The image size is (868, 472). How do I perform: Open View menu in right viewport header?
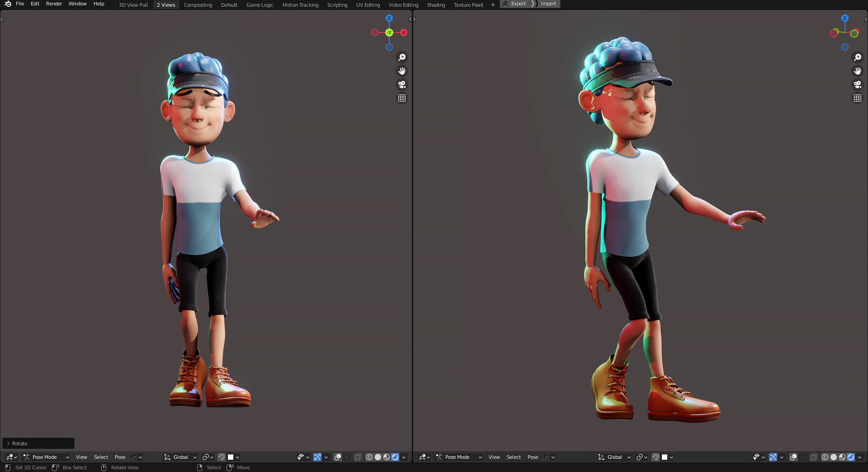point(494,457)
